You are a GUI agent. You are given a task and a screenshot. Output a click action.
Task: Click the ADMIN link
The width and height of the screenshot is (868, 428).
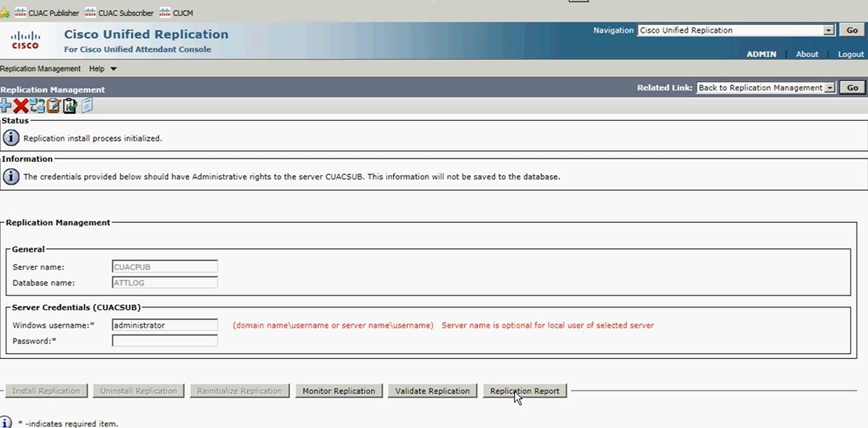(x=761, y=54)
